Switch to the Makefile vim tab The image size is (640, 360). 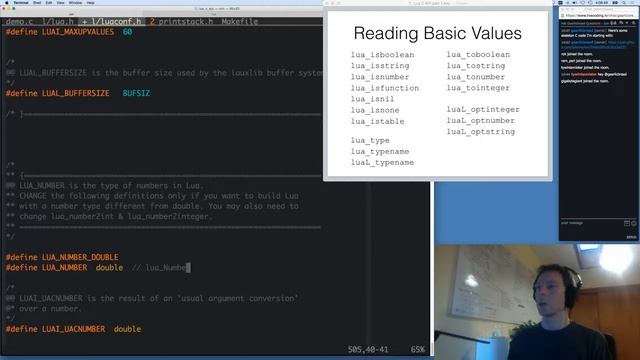[240, 21]
